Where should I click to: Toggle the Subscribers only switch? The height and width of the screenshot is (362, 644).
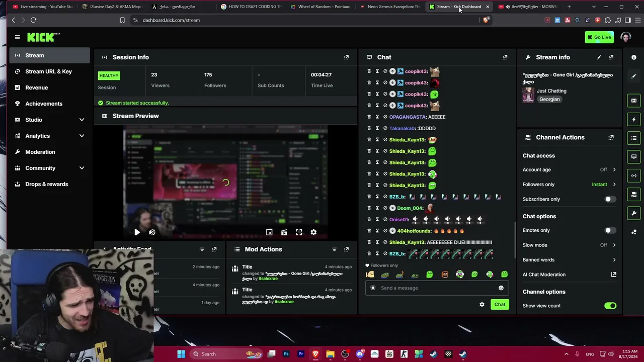point(610,199)
